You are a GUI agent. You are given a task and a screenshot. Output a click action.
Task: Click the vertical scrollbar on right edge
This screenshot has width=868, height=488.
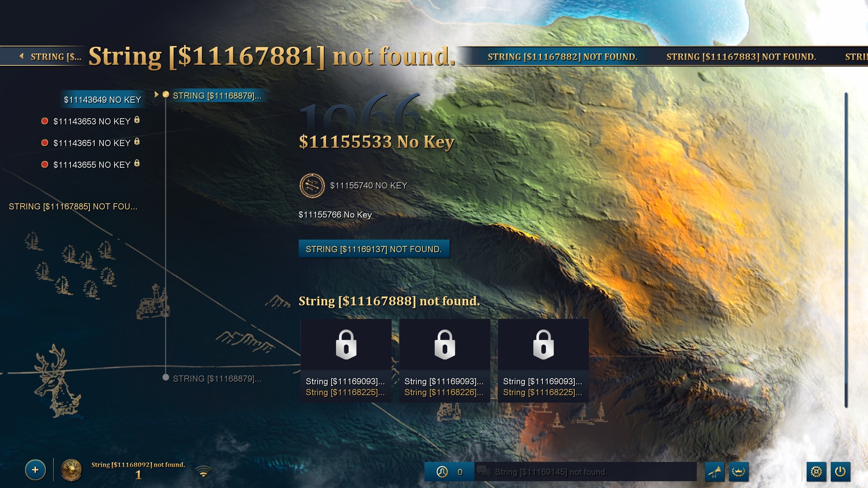click(846, 250)
